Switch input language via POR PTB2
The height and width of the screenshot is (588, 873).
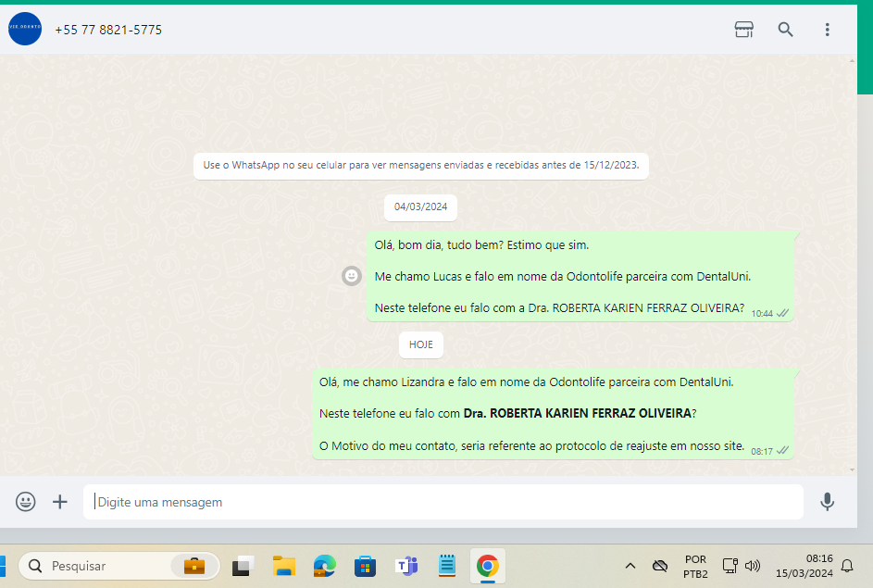point(695,566)
